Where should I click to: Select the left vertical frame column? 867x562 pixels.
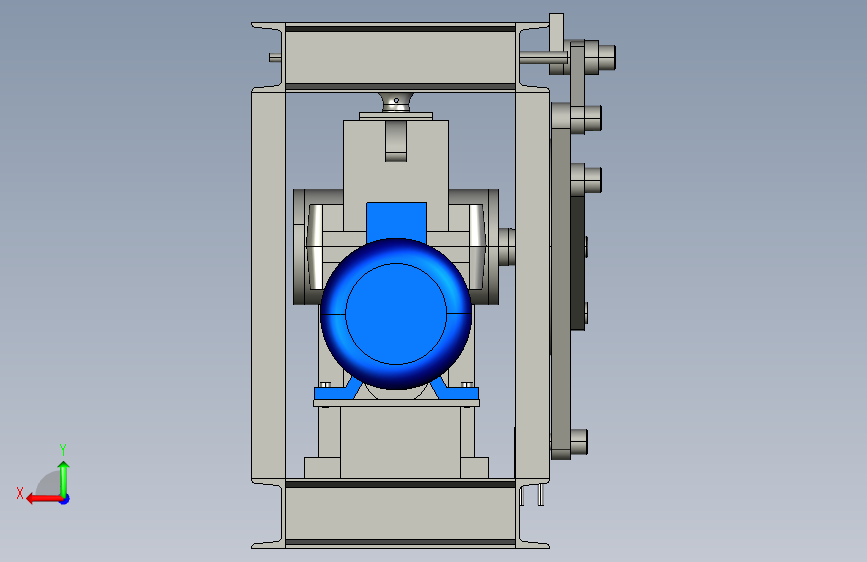pos(268,285)
